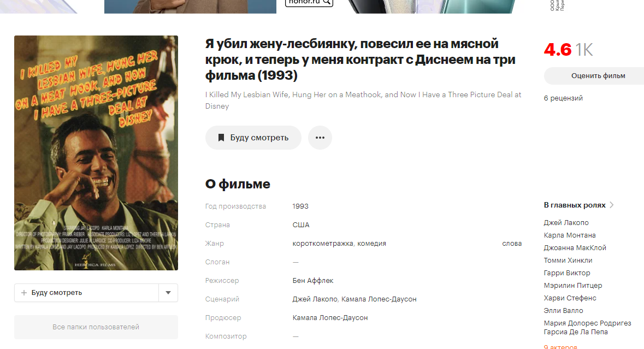Open the В главных ролях heading link

tap(575, 205)
